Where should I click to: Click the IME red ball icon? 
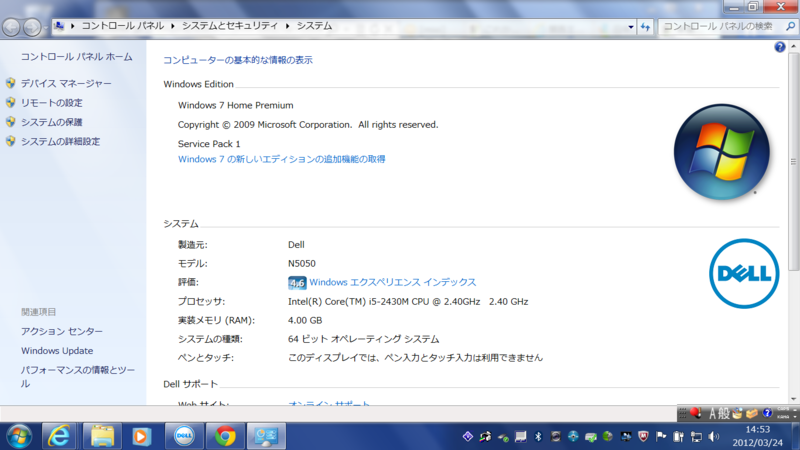[x=696, y=413]
